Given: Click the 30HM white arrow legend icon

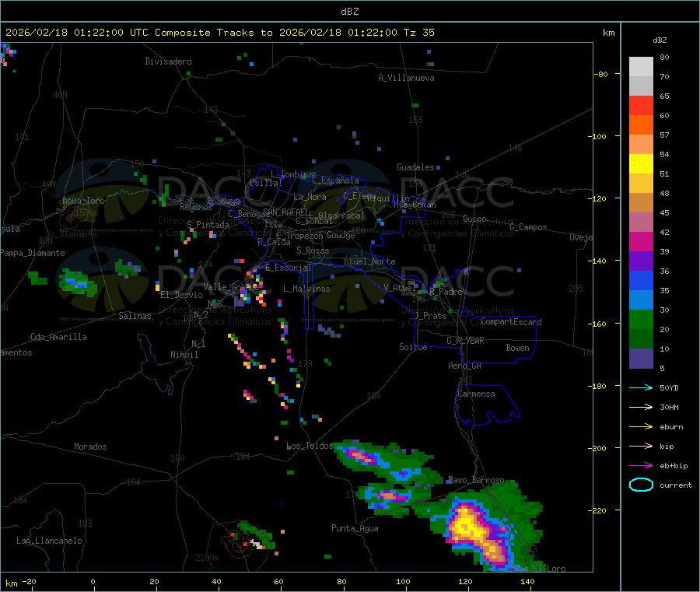Looking at the screenshot, I should pyautogui.click(x=641, y=407).
